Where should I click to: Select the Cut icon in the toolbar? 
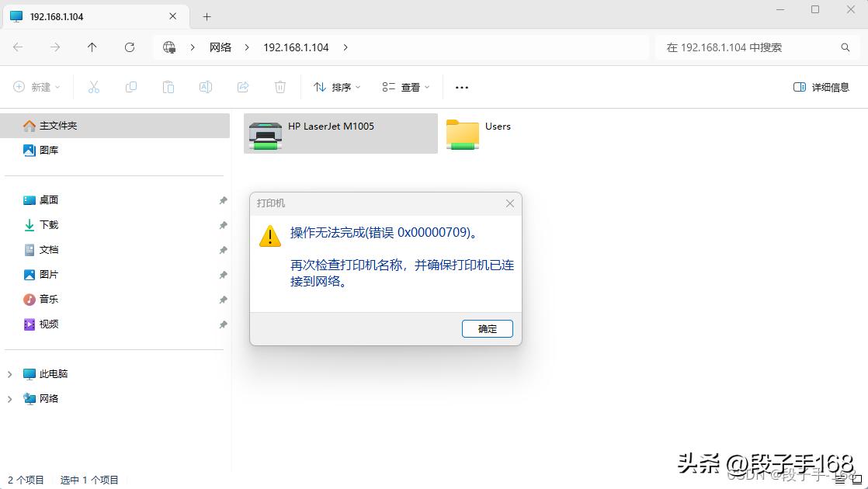(x=93, y=87)
